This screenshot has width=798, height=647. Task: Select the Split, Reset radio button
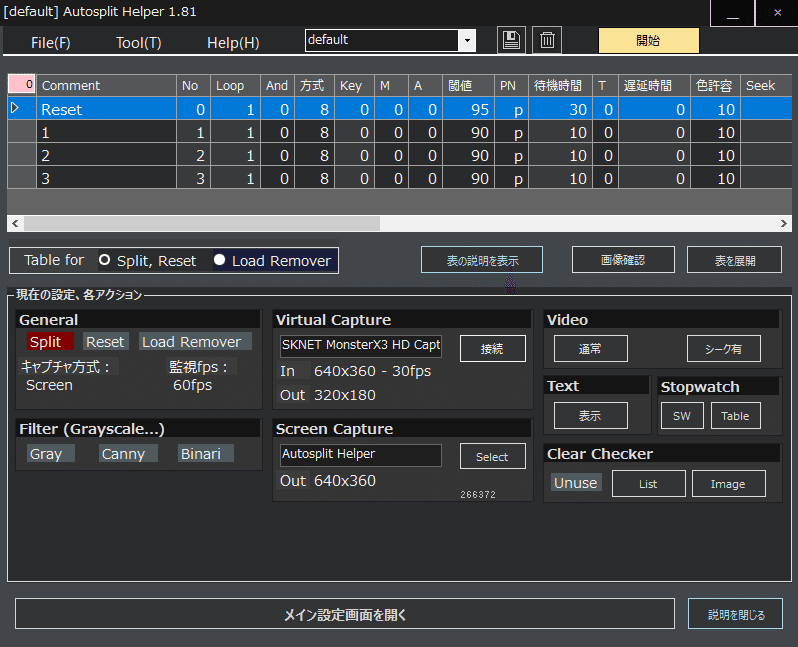(104, 260)
